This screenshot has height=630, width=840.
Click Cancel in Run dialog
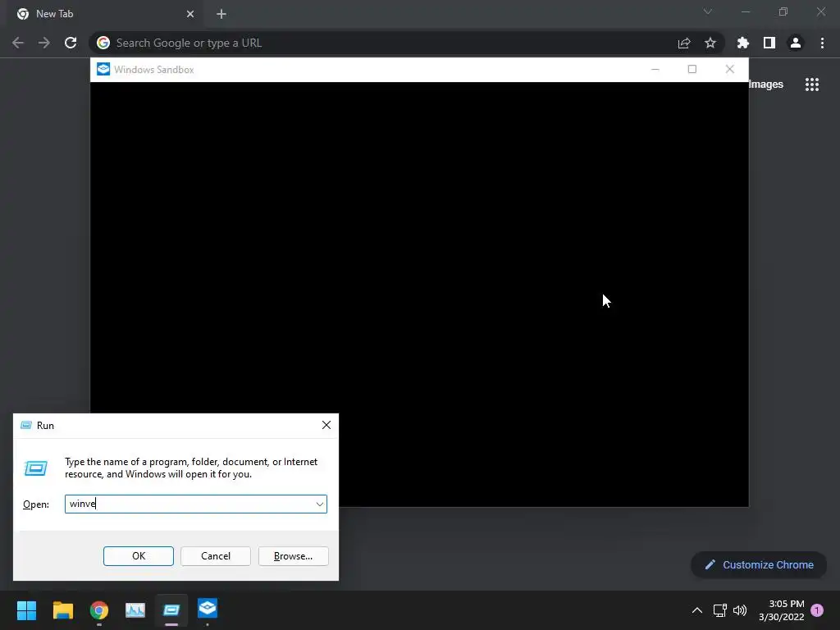point(216,556)
